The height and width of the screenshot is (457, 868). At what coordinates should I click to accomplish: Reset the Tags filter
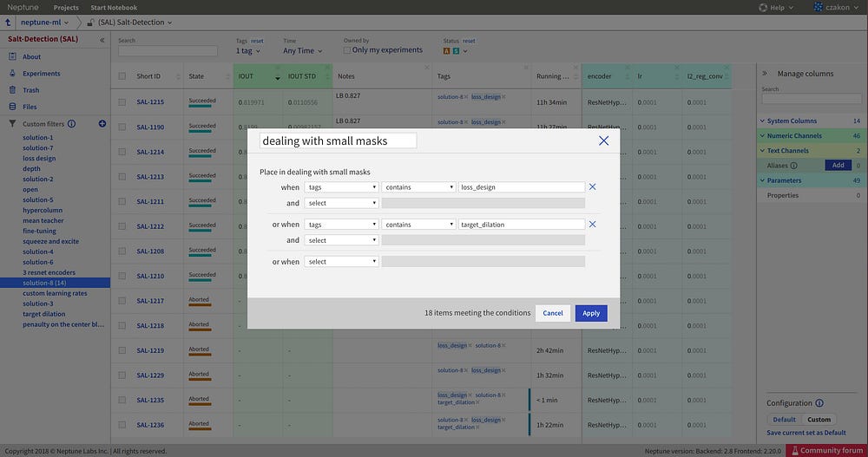(258, 41)
